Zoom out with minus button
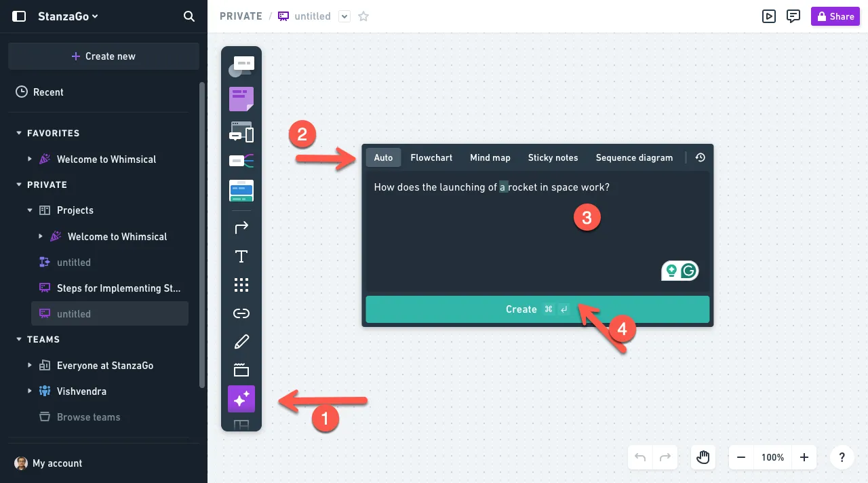868x483 pixels. click(741, 457)
